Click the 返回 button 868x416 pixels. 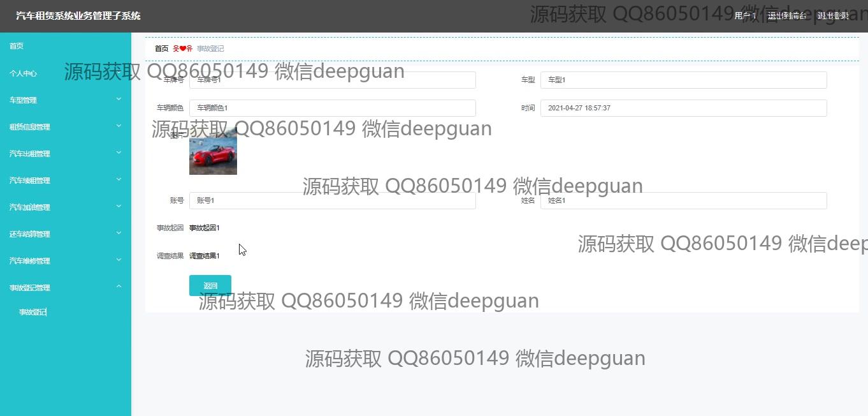click(x=210, y=285)
